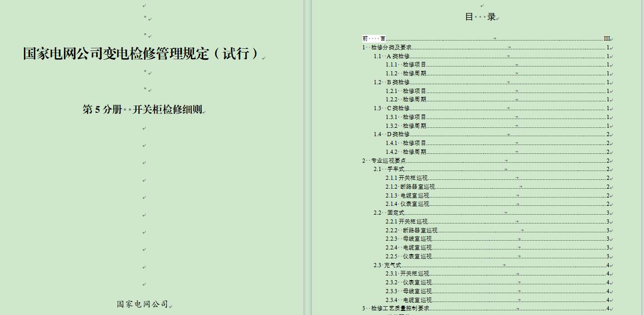Select TOC entry 2.2.3 母线室巡视
Viewport: 644px width, 315px height.
(498, 239)
